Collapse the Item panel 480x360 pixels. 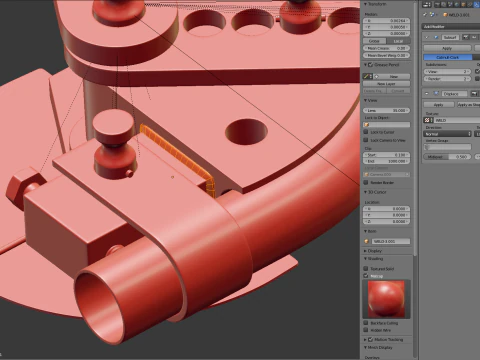tap(365, 231)
